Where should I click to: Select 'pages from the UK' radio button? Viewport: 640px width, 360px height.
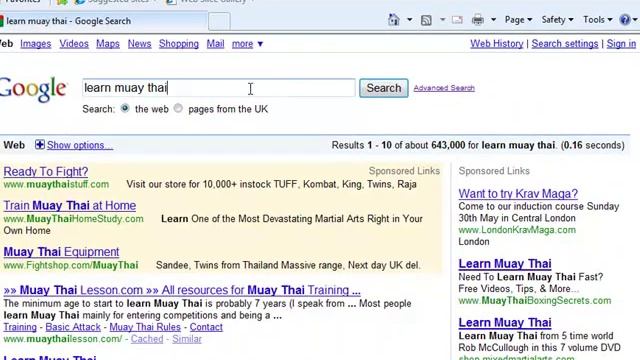click(178, 108)
